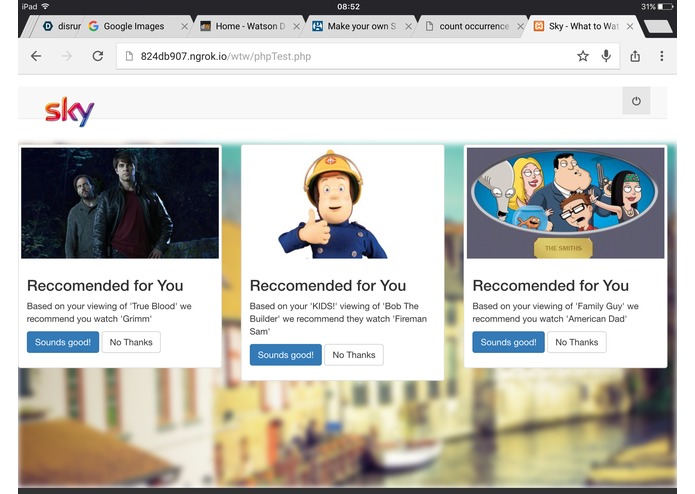This screenshot has width=695, height=494.
Task: Tap the 08:52 clock in status bar
Action: [348, 7]
